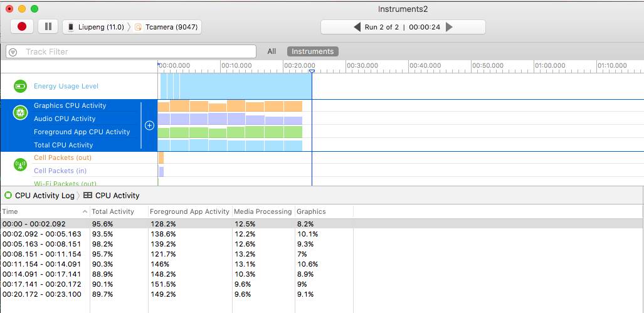Toggle the Time column sort arrow
This screenshot has width=644, height=313.
click(x=85, y=211)
